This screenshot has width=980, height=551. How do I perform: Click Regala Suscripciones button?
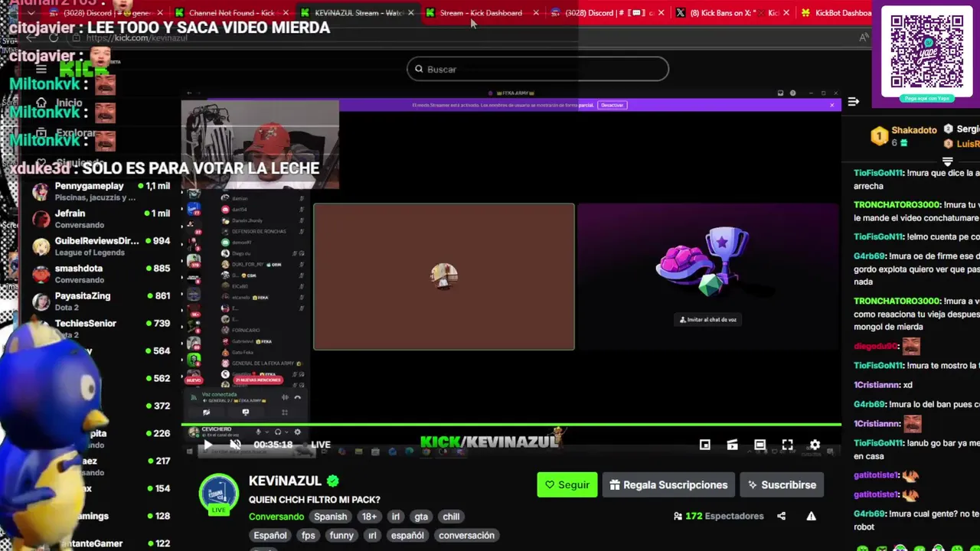[668, 484]
